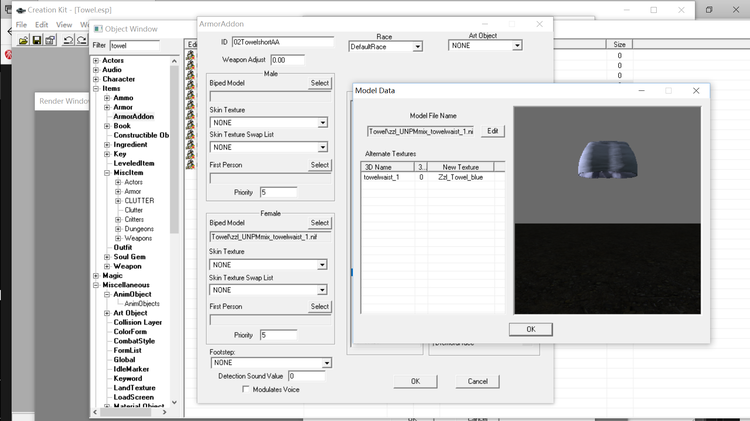Enable the Modulates Voice checkbox
The height and width of the screenshot is (421, 750).
click(x=245, y=389)
